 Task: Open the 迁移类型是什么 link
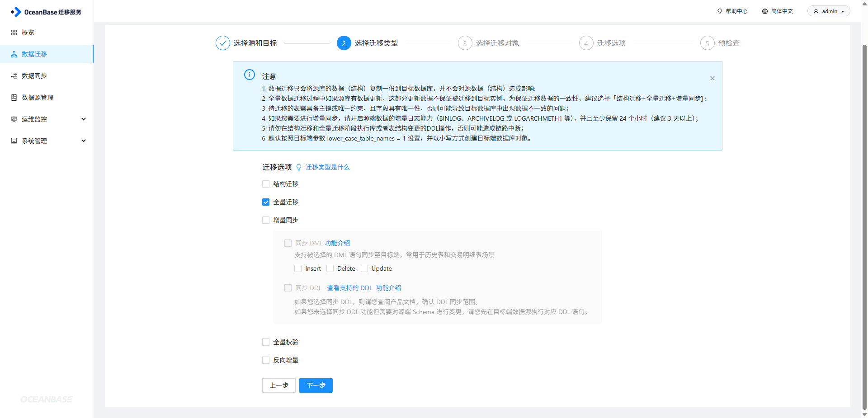pyautogui.click(x=328, y=167)
